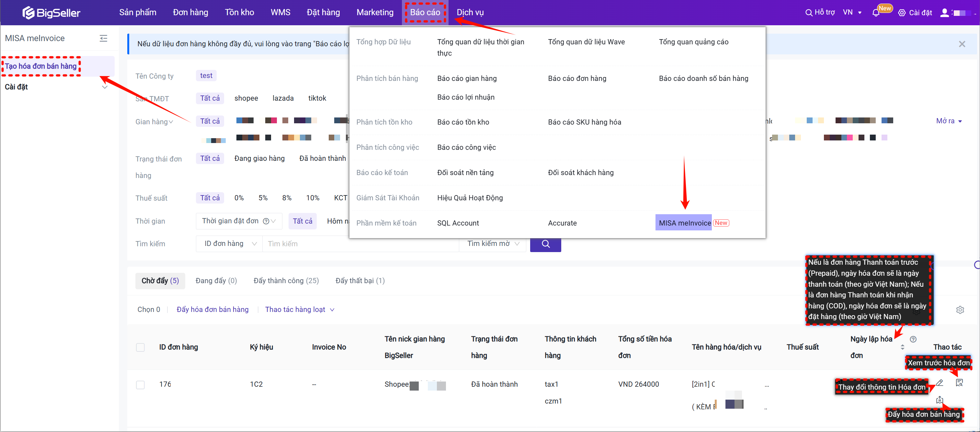Enable the Tất cả filter for Thuế suất
980x432 pixels.
(x=210, y=197)
